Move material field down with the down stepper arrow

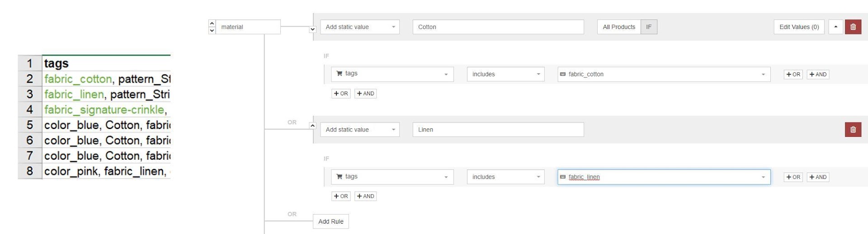tap(212, 31)
